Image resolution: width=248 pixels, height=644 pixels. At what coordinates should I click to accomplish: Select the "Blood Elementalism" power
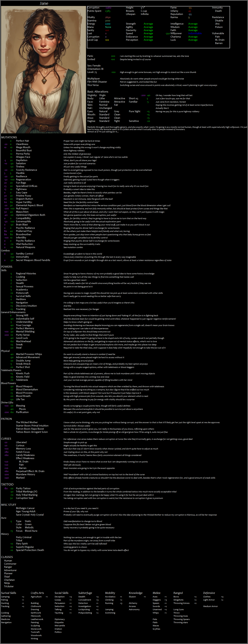[x=27, y=389]
